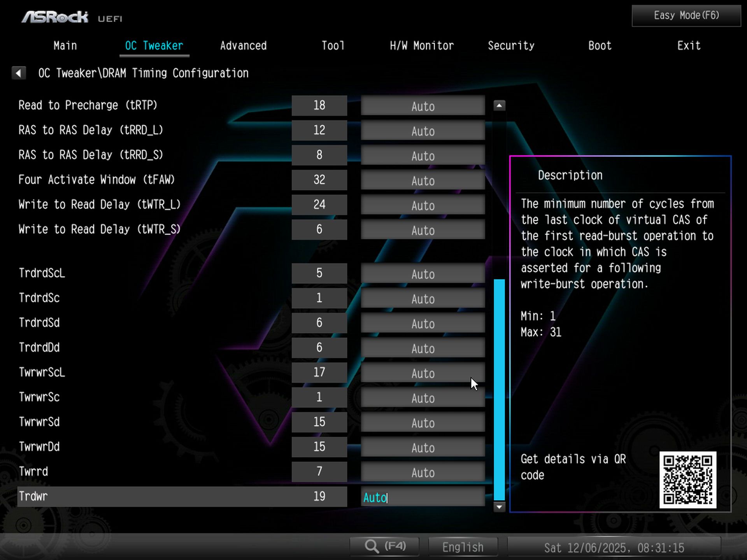
Task: Switch to the Advanced tab
Action: click(243, 45)
